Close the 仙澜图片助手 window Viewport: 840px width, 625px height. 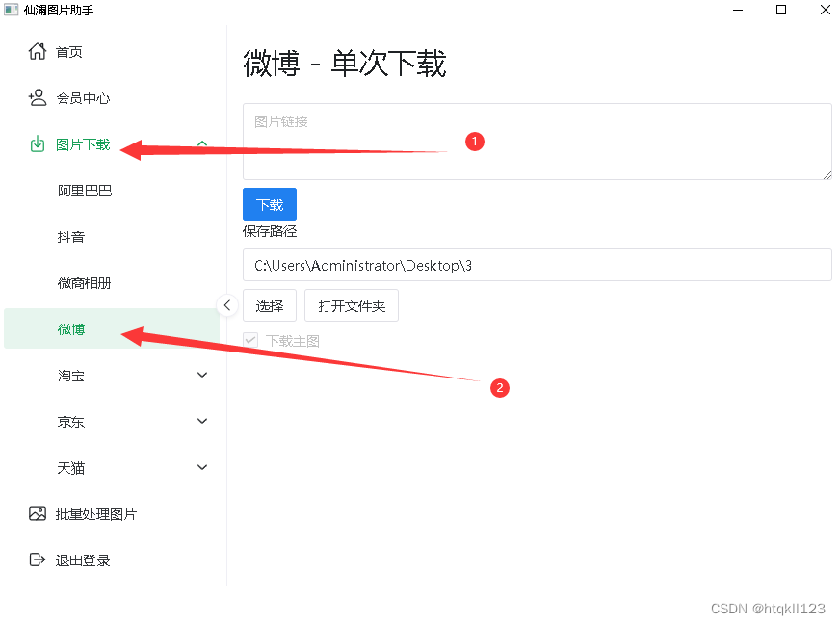(826, 10)
